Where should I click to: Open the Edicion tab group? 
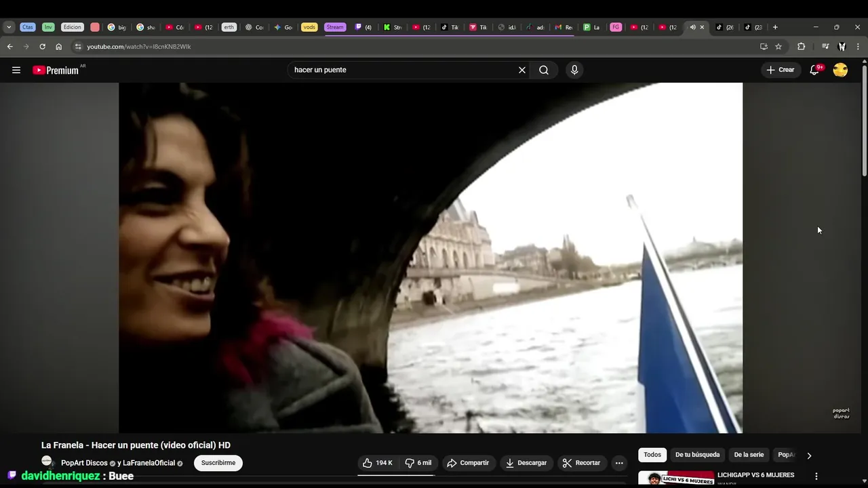pos(73,27)
